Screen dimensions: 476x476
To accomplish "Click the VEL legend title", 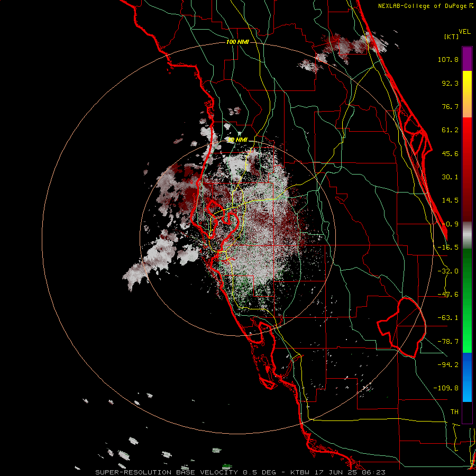I will point(464,32).
